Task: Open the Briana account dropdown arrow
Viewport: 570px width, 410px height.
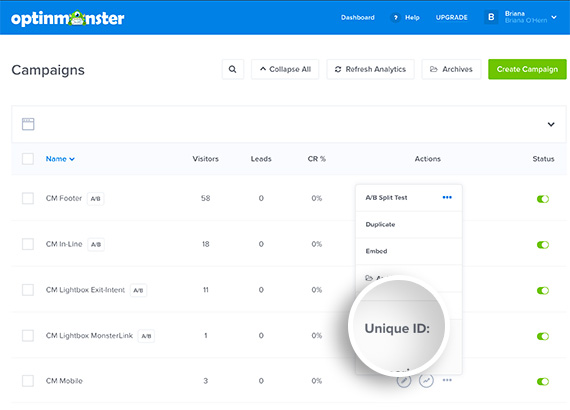Action: click(x=554, y=17)
